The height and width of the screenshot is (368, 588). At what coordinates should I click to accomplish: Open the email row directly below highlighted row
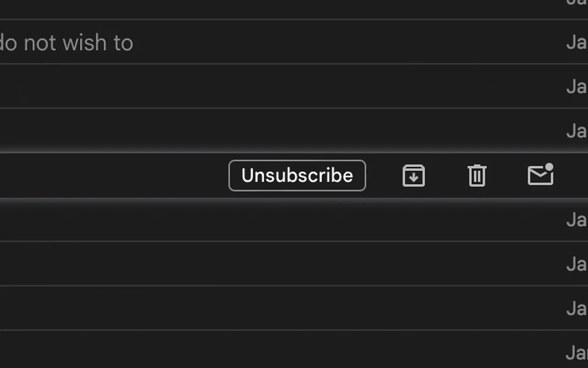pyautogui.click(x=294, y=220)
